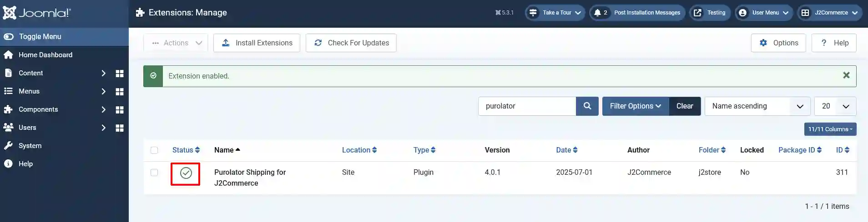Expand Filter Options
Screen dimensions: 868x222
[636, 106]
